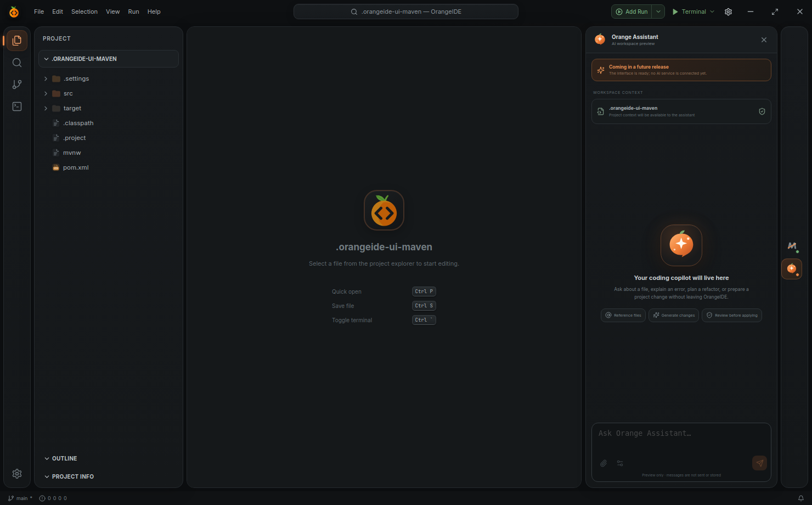The width and height of the screenshot is (812, 505).
Task: Open the File menu
Action: coord(39,12)
